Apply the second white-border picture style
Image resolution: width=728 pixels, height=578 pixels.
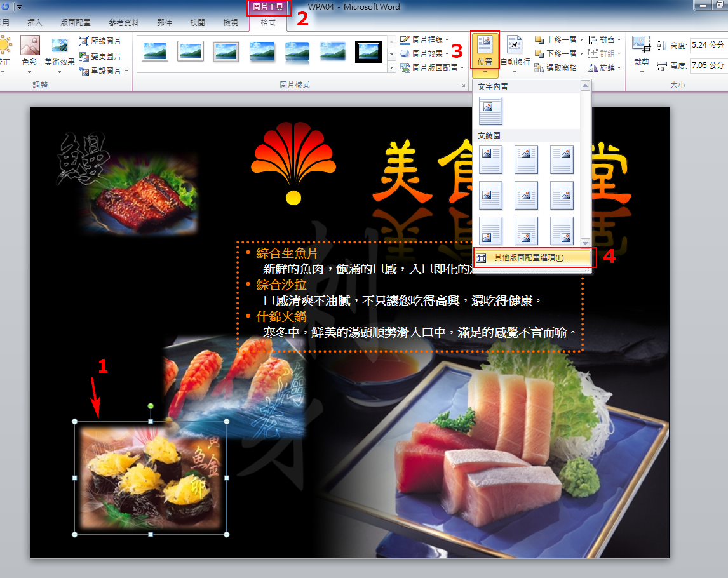point(191,51)
